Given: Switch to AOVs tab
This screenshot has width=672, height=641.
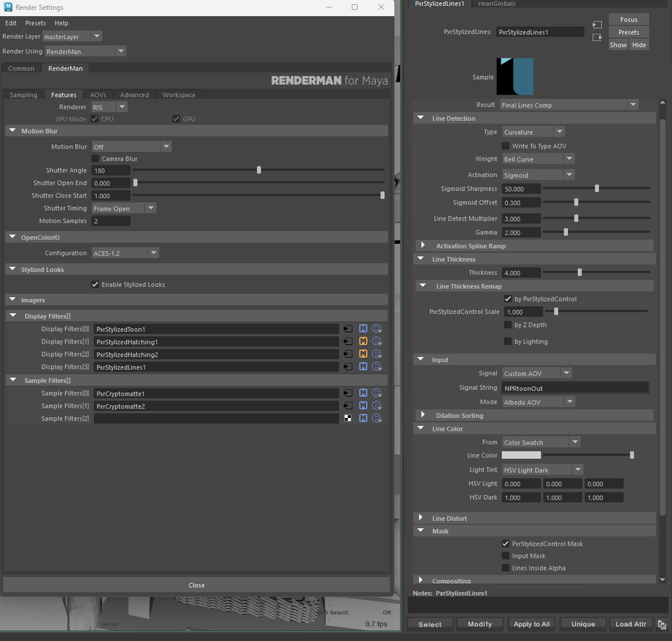Looking at the screenshot, I should point(98,95).
